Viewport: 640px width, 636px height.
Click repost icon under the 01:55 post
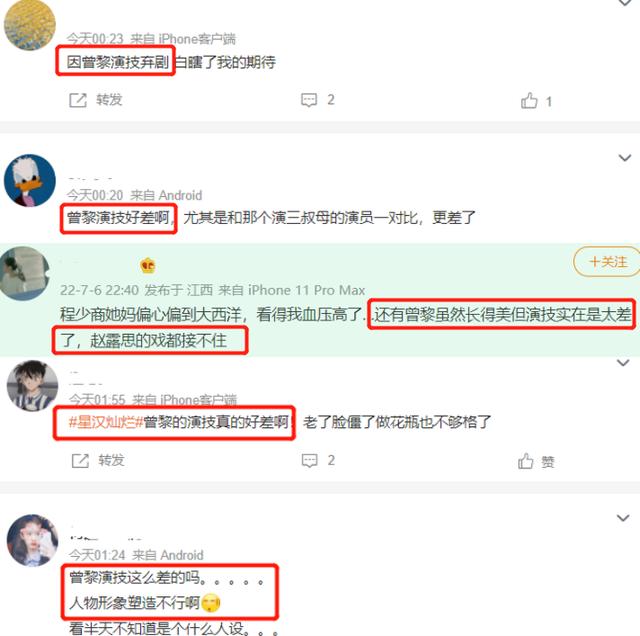80,460
